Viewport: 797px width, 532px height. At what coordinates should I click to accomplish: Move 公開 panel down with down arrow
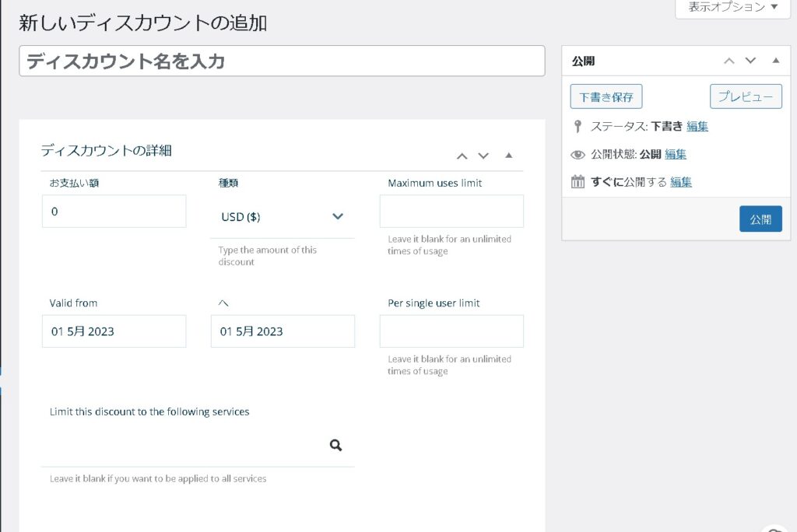pyautogui.click(x=750, y=61)
